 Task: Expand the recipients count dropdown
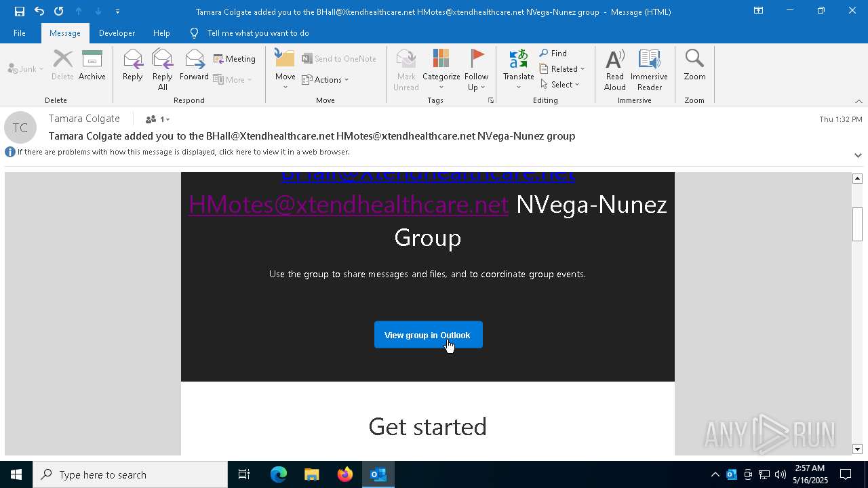point(157,119)
